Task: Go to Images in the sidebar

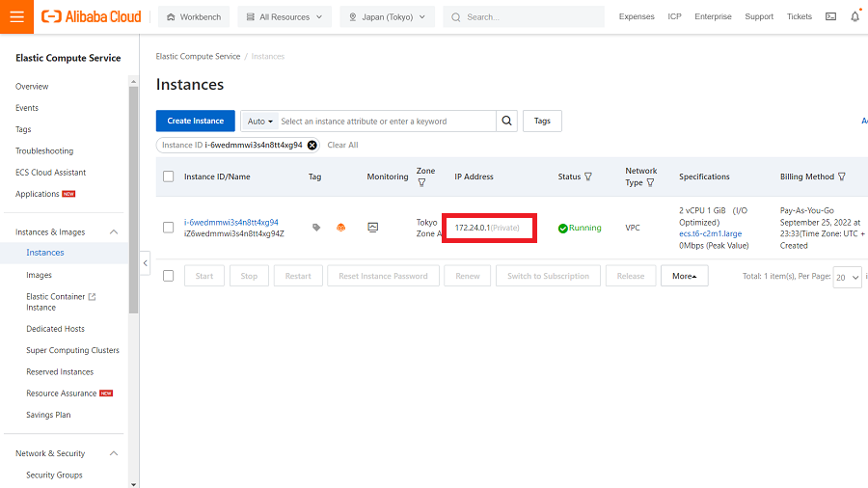Action: 40,275
